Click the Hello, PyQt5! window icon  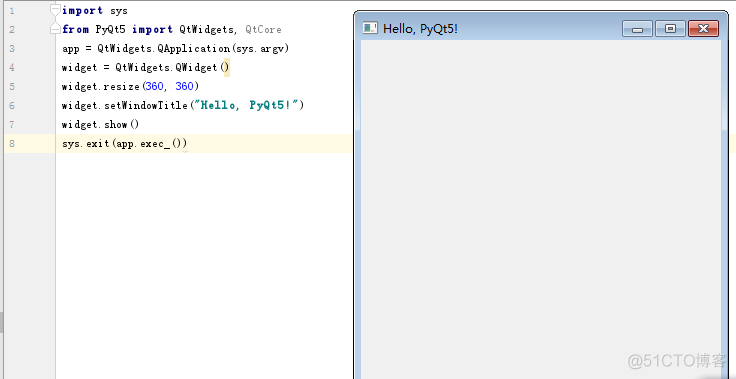point(370,28)
